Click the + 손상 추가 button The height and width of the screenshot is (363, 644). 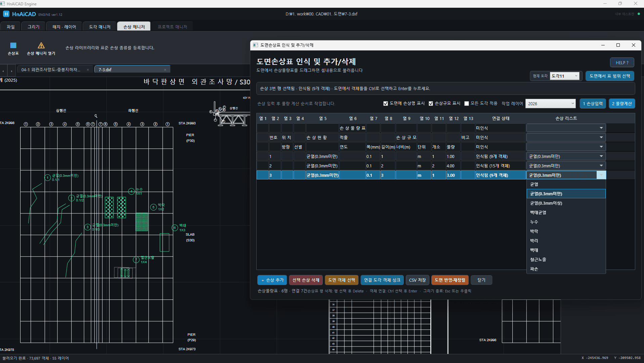click(272, 280)
